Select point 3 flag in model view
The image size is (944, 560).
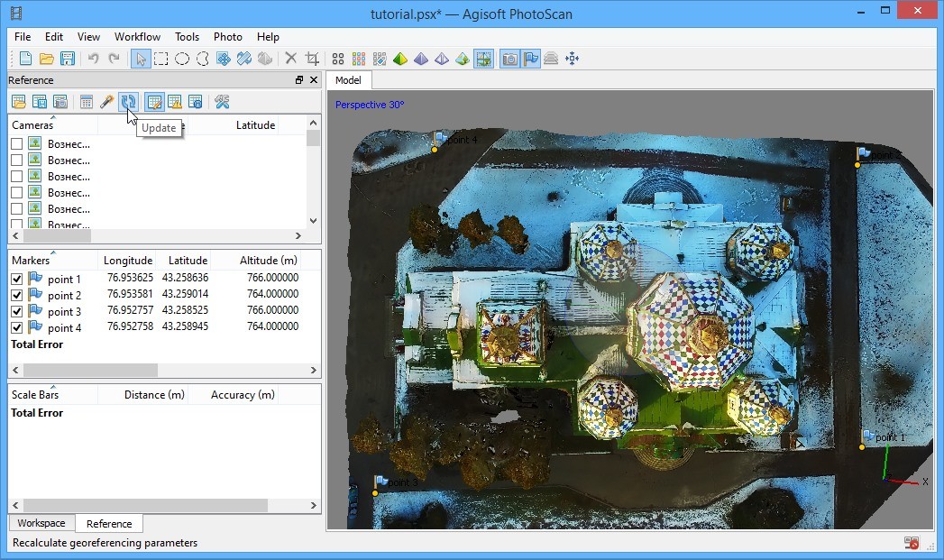(381, 482)
